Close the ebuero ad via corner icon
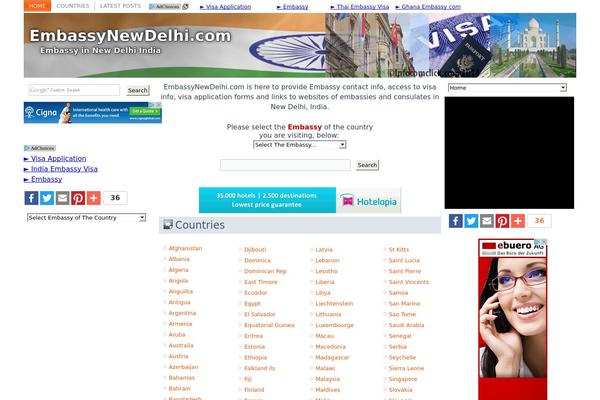 [x=544, y=242]
